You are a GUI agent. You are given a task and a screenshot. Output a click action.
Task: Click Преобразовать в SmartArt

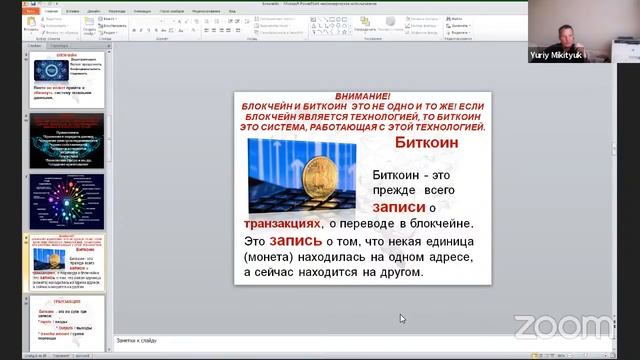(x=279, y=33)
